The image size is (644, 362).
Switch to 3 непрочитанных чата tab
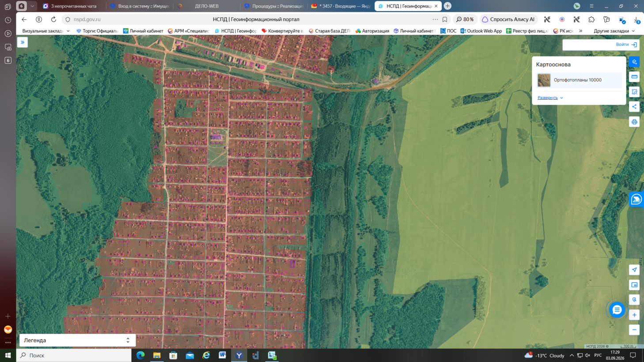73,6
